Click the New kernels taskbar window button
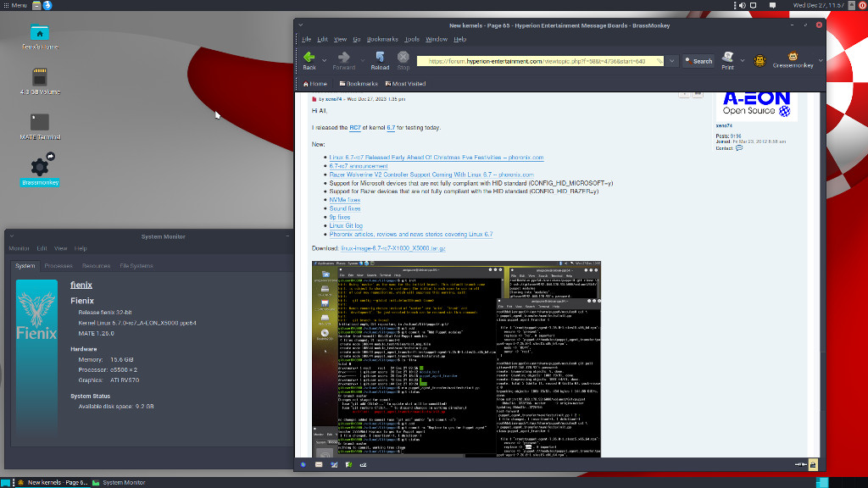The width and height of the screenshot is (868, 488). (52, 483)
